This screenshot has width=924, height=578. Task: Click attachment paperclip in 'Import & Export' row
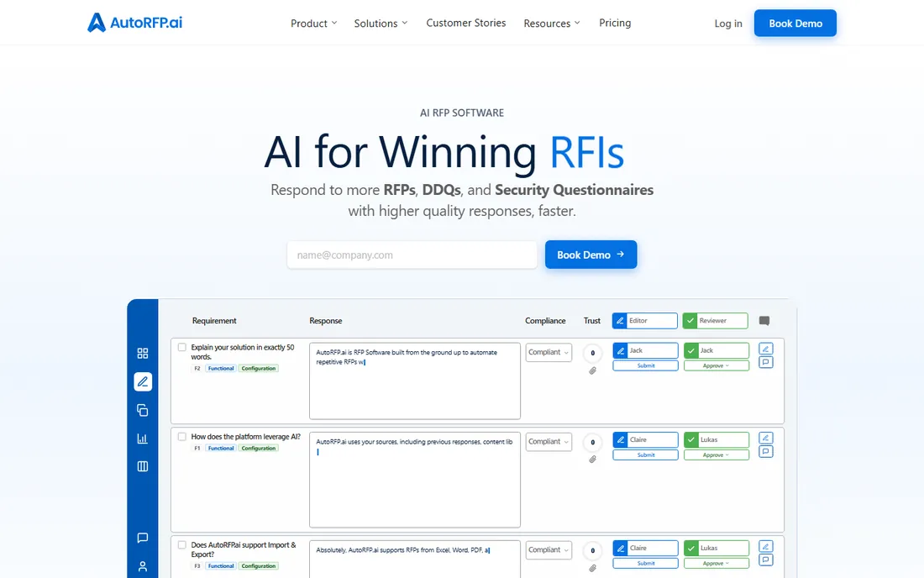(593, 568)
